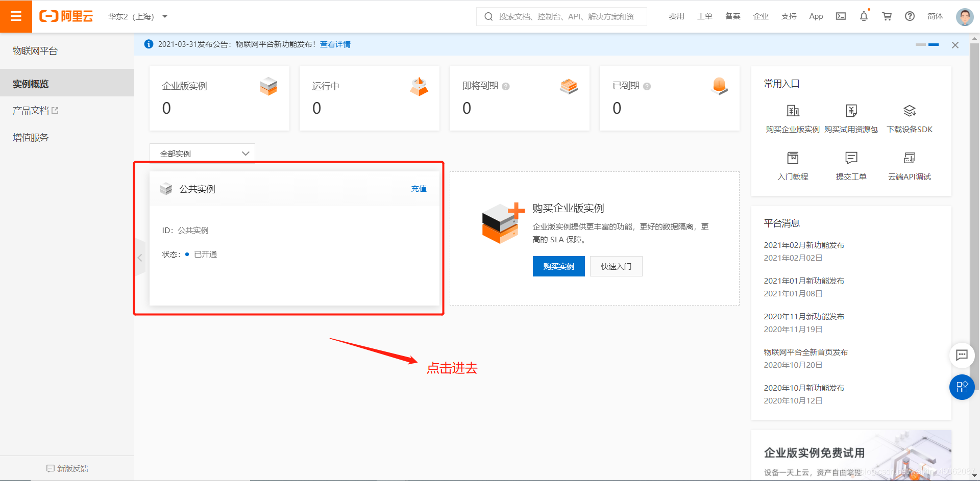Open the 企业 header menu
980x481 pixels.
[761, 16]
